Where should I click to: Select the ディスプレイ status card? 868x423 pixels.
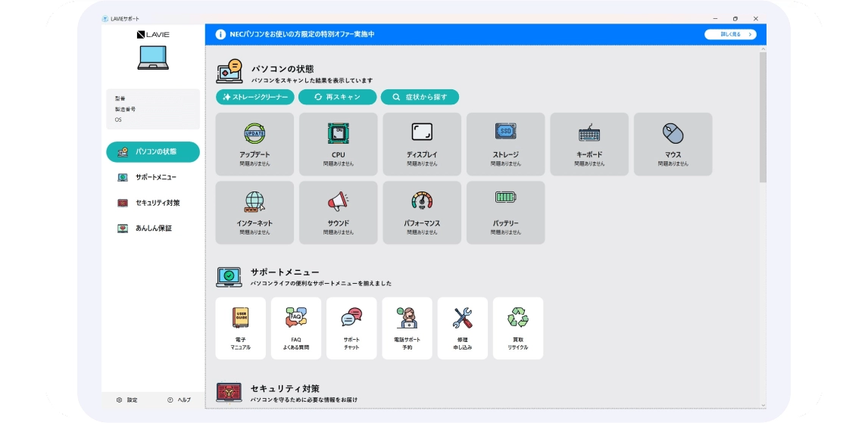coord(422,145)
